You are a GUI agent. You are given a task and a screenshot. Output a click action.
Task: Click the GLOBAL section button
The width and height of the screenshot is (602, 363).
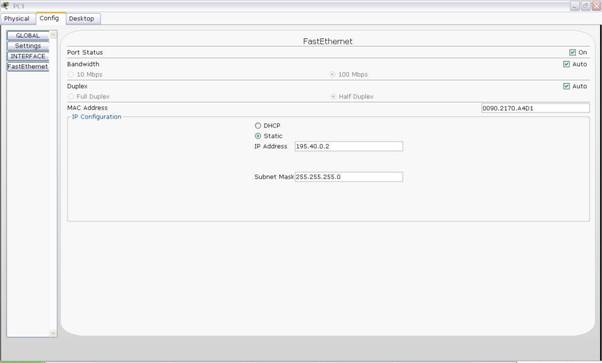(x=28, y=35)
